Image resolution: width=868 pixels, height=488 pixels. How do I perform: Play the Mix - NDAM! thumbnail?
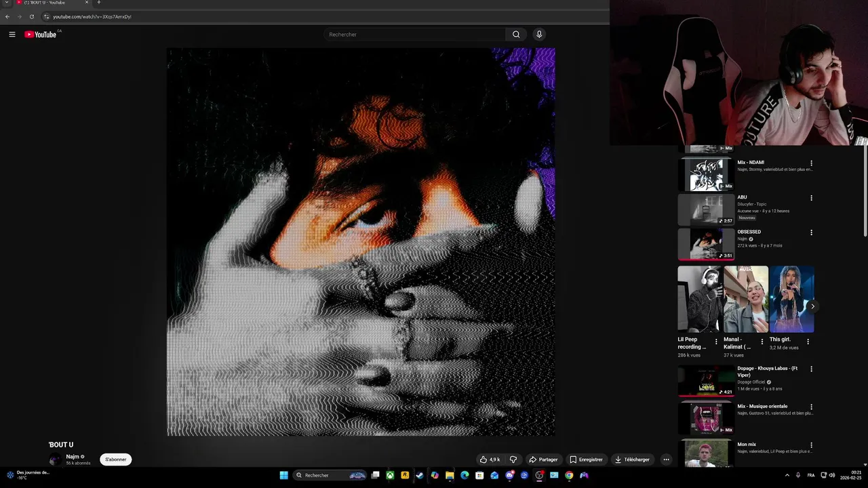click(706, 174)
